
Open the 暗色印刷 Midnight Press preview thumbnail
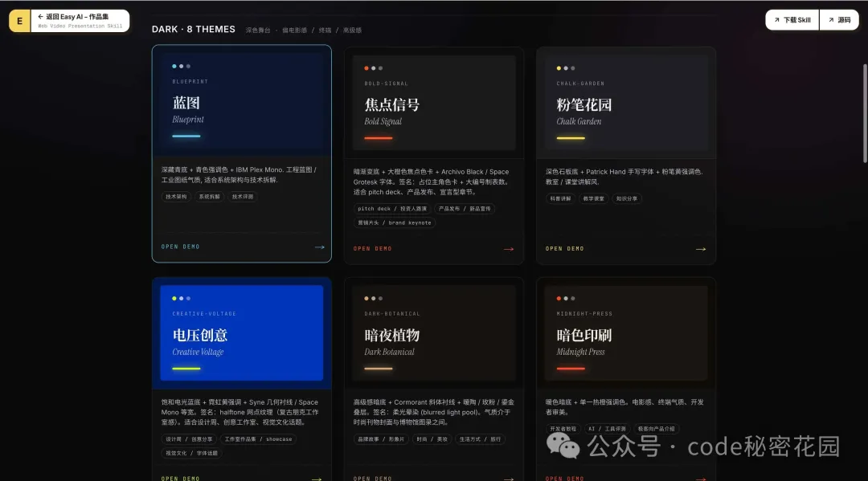tap(626, 332)
